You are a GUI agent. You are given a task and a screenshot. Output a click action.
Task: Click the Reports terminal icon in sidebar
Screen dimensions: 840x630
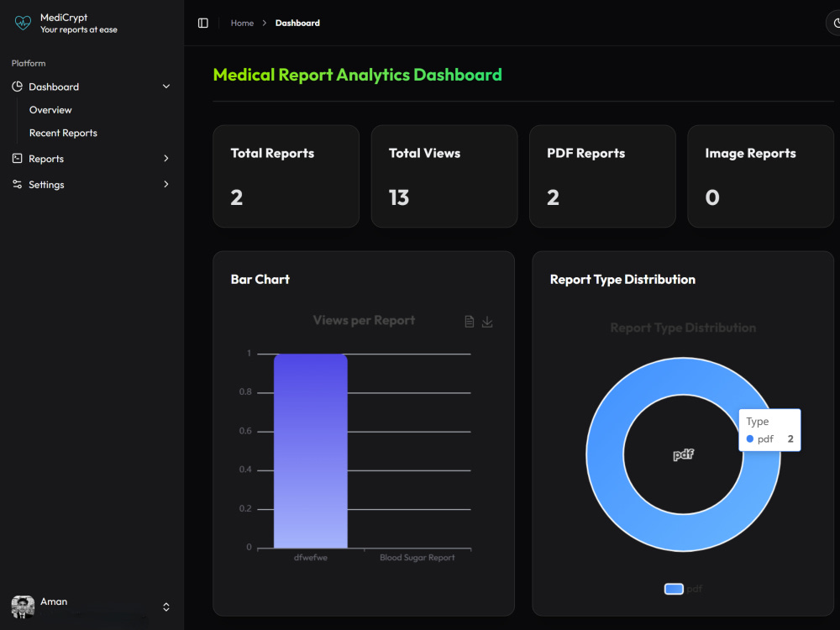[17, 158]
